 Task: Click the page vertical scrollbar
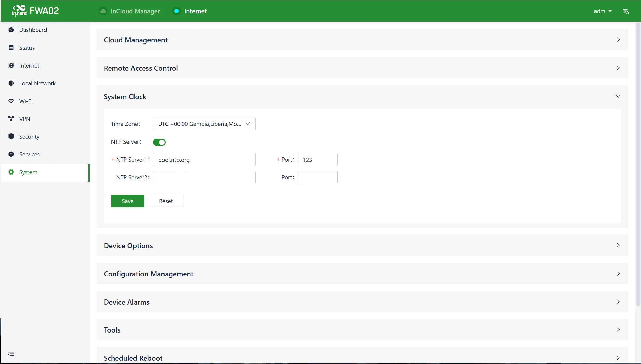[x=638, y=165]
